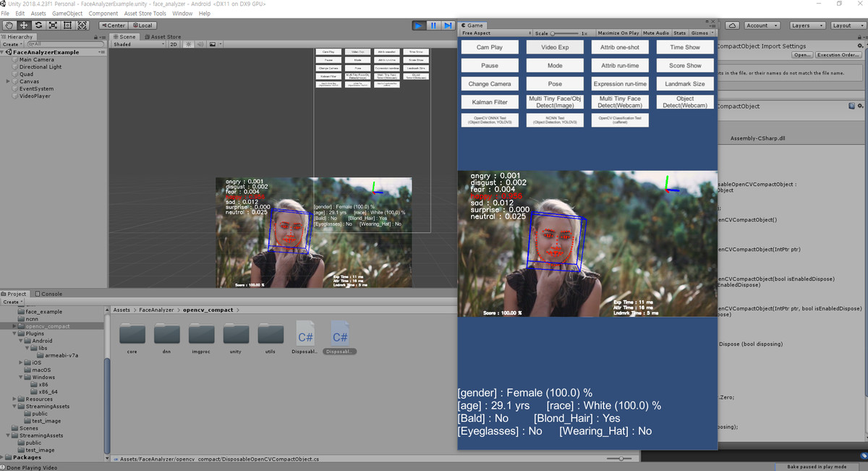The width and height of the screenshot is (868, 471).
Task: Select the dnn folder thumbnail
Action: click(x=166, y=334)
